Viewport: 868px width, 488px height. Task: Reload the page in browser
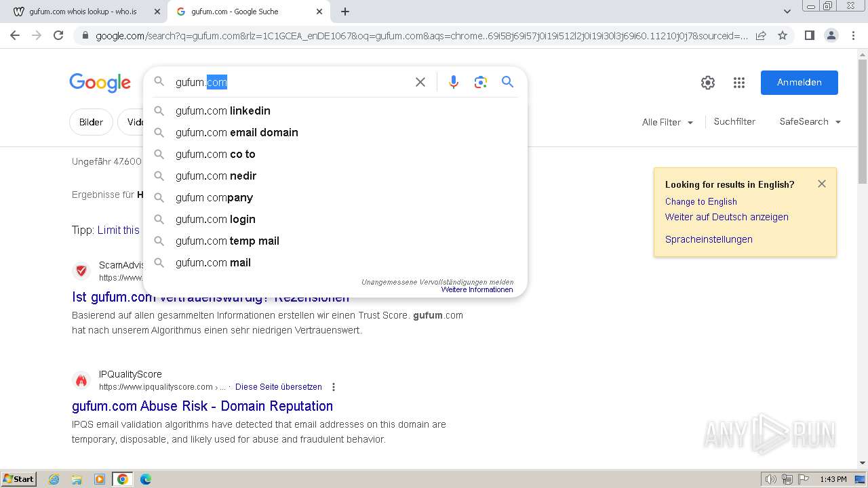tap(58, 35)
